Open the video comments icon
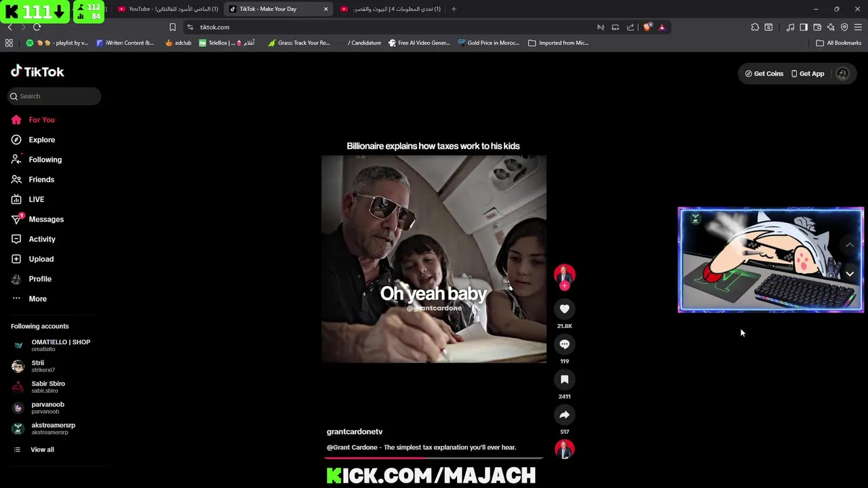Viewport: 868px width, 488px height. [x=564, y=344]
